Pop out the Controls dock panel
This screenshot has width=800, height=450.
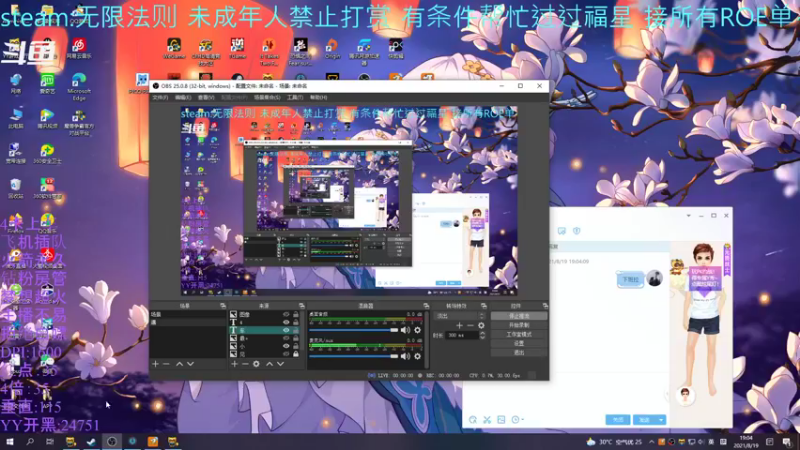545,306
